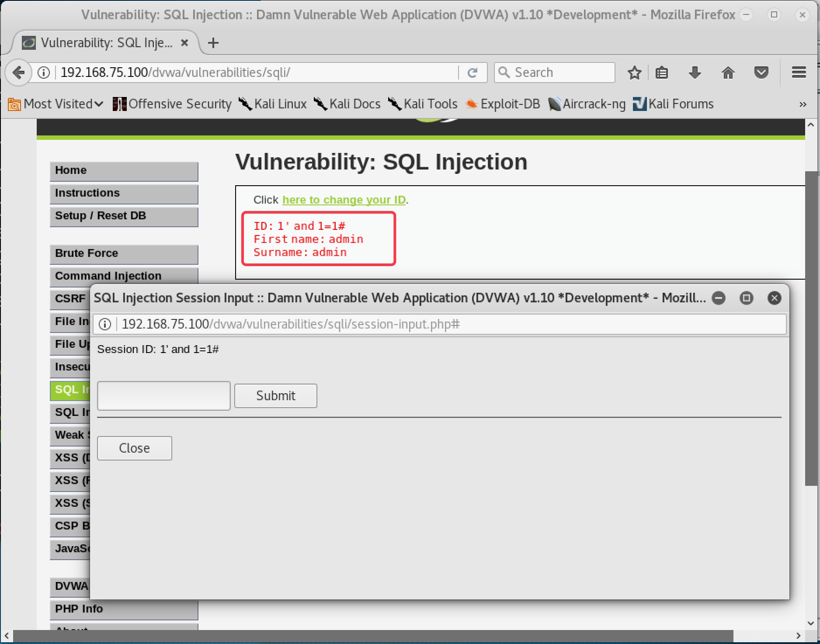
Task: Follow the 'here to change your ID' link
Action: 344,200
